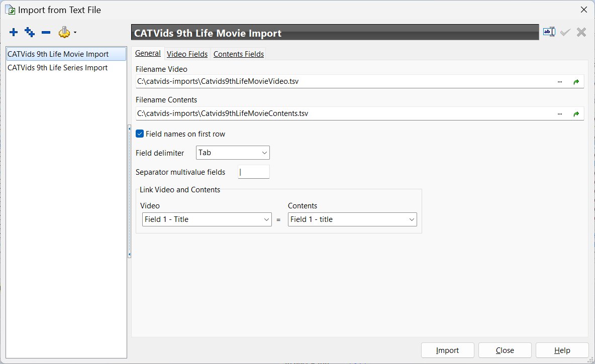Remove selected import definition with minus icon
The height and width of the screenshot is (364, 595).
click(46, 33)
